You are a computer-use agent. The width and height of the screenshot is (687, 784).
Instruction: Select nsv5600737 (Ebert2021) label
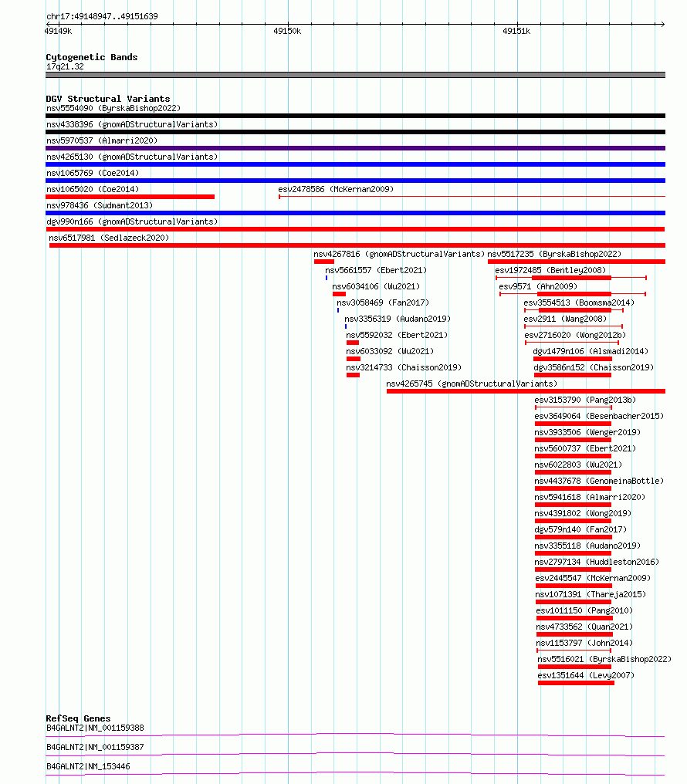pyautogui.click(x=585, y=448)
